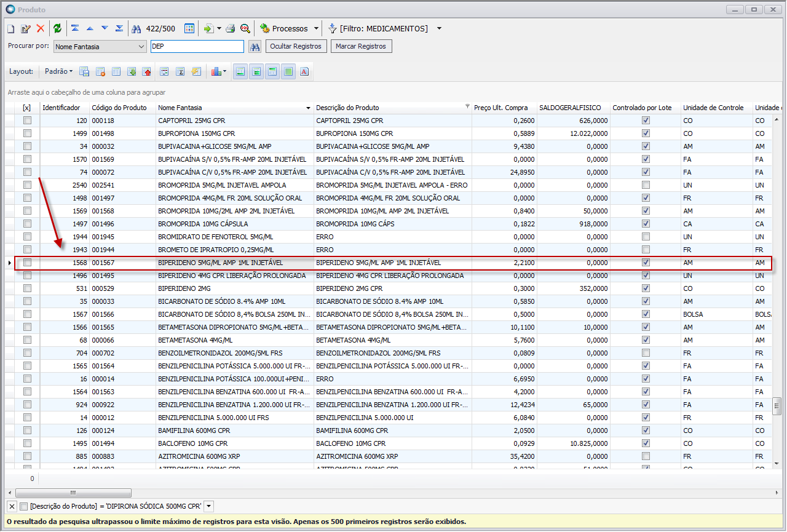The image size is (787, 532).
Task: Go to first record icon
Action: tap(75, 28)
